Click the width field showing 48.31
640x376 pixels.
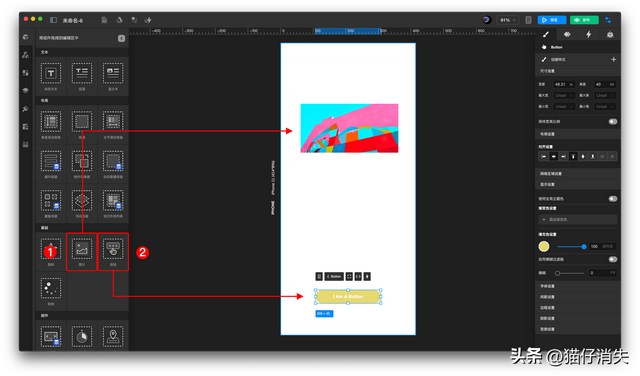(564, 84)
